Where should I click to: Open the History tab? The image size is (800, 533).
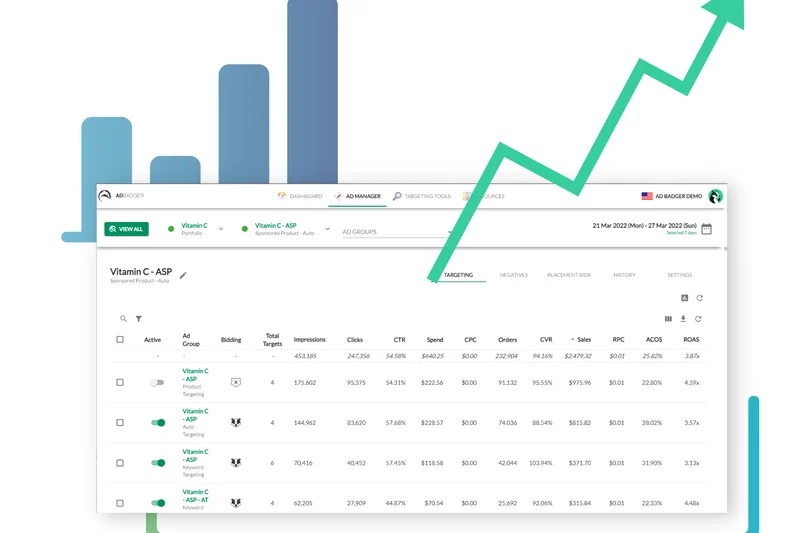tap(624, 275)
